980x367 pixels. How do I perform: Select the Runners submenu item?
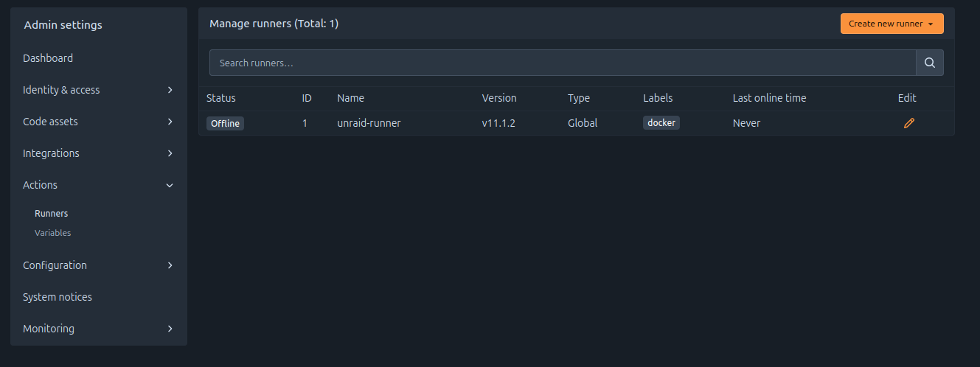[51, 214]
